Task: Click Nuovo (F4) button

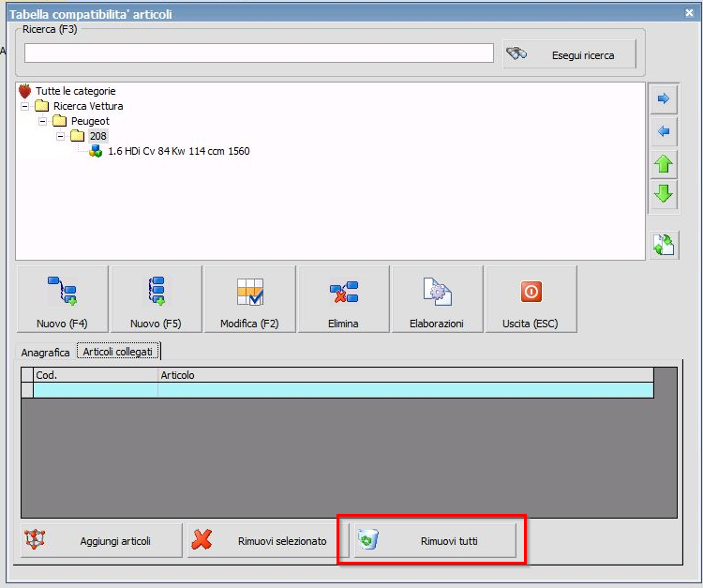Action: pos(62,299)
